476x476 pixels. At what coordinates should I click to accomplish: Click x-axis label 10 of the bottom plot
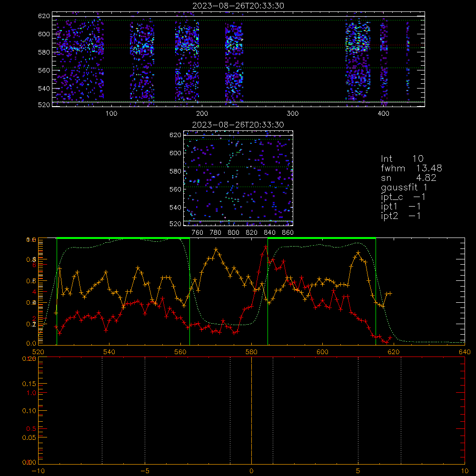click(465, 471)
